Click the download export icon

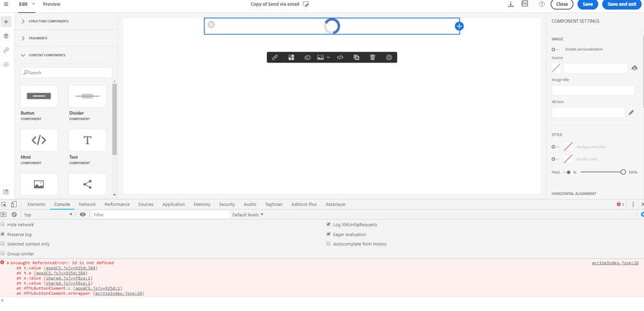click(511, 4)
